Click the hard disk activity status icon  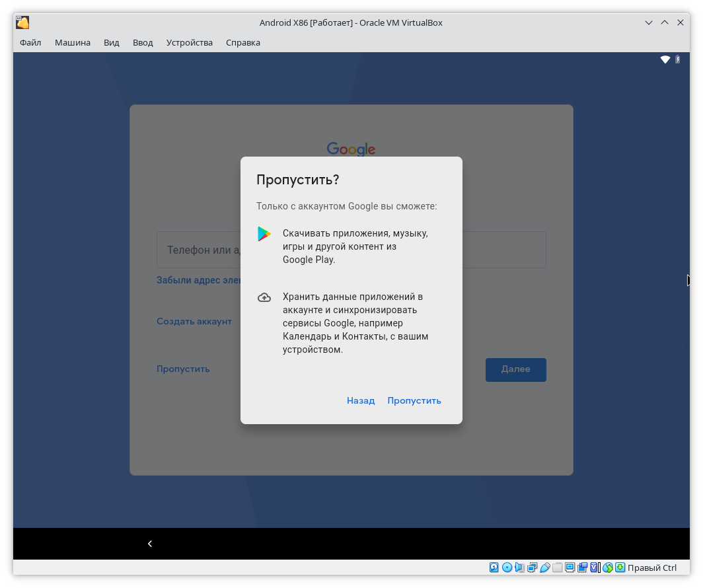[494, 568]
